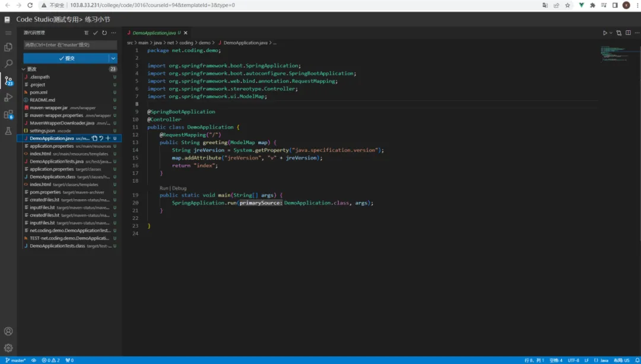This screenshot has height=364, width=641.
Task: Reload the page with browser refresh button
Action: (x=30, y=5)
